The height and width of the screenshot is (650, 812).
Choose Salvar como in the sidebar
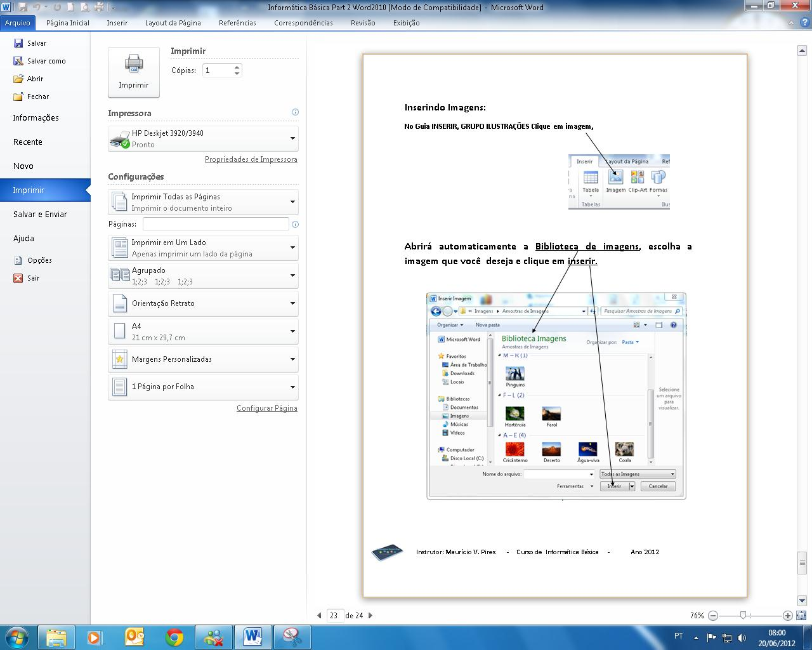click(x=39, y=61)
